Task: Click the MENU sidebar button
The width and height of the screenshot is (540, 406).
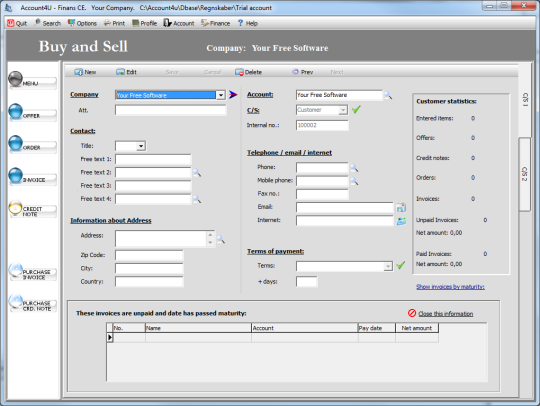Action: [x=32, y=81]
